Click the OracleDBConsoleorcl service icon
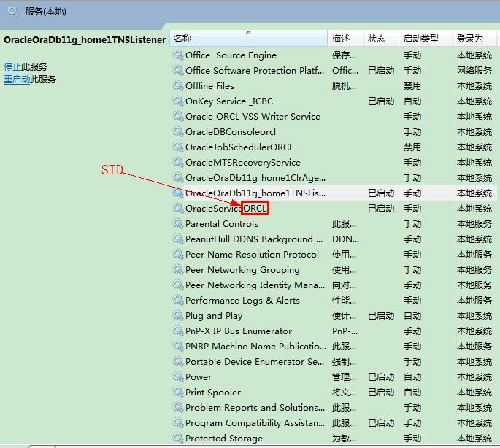Image resolution: width=500 pixels, height=448 pixels. pyautogui.click(x=177, y=131)
